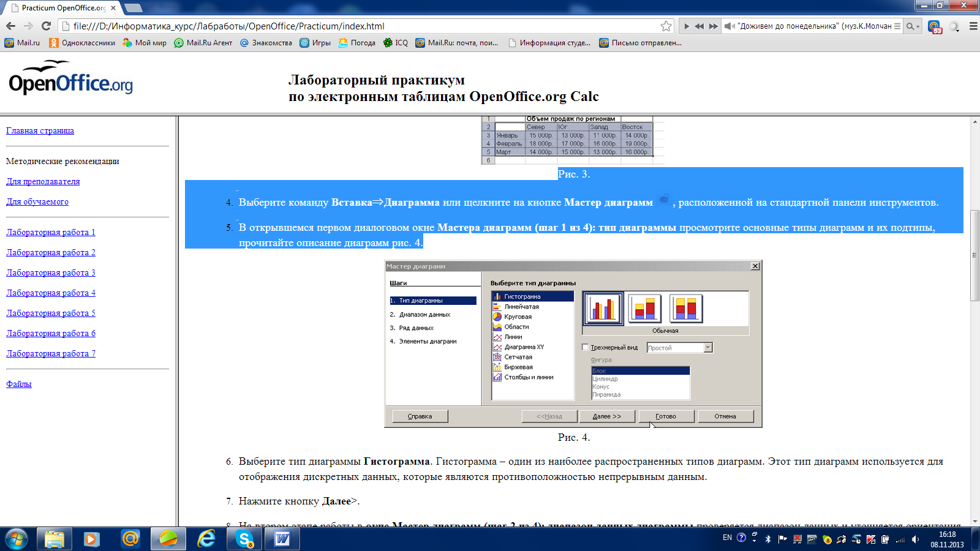Open the Mail.ru bookmark
The height and width of the screenshot is (551, 980).
point(23,43)
